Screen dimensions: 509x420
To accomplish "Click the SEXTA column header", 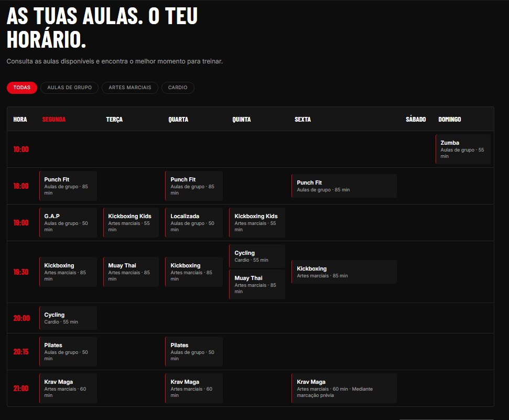I will [x=302, y=119].
